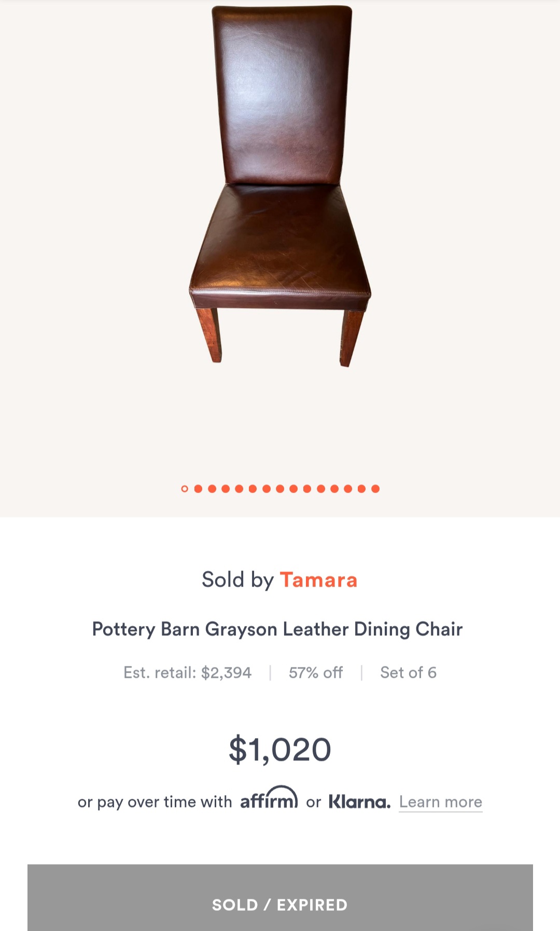Select the first (hollow) carousel dot
Screen dimensions: 560x931
pyautogui.click(x=185, y=489)
